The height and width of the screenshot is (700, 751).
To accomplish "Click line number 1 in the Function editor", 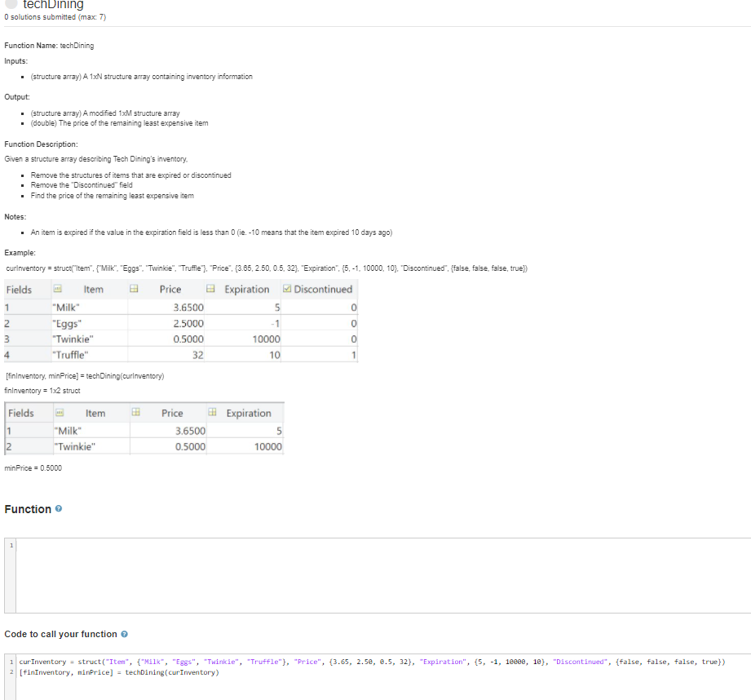I will 11,546.
